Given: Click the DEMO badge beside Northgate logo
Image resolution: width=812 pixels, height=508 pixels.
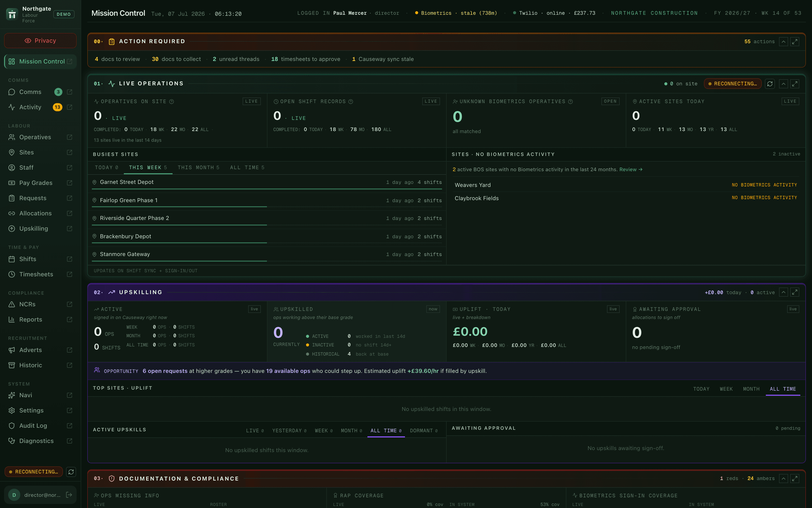Looking at the screenshot, I should coord(64,14).
